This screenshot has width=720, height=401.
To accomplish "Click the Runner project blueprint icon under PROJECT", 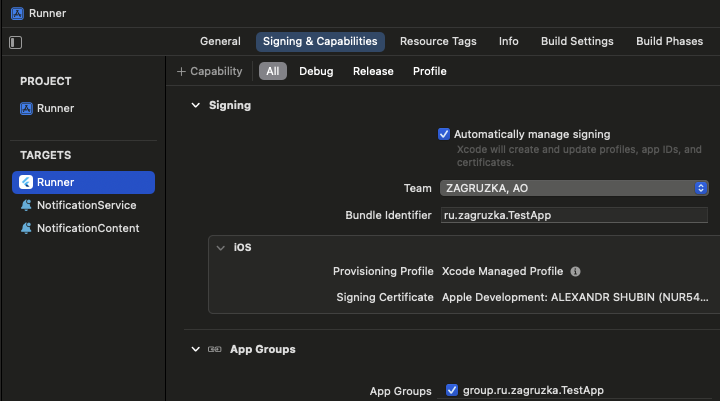I will [x=26, y=108].
